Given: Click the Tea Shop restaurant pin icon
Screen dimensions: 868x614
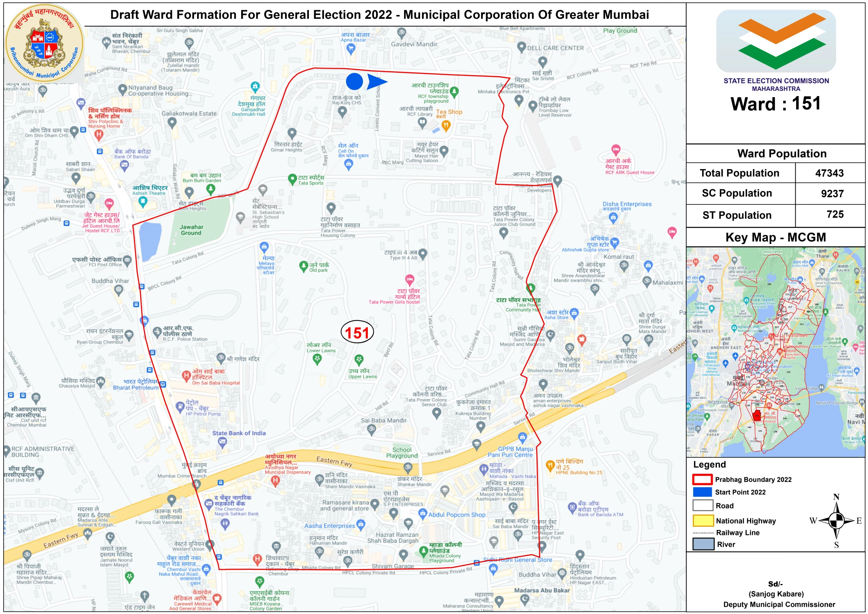Looking at the screenshot, I should tap(446, 125).
